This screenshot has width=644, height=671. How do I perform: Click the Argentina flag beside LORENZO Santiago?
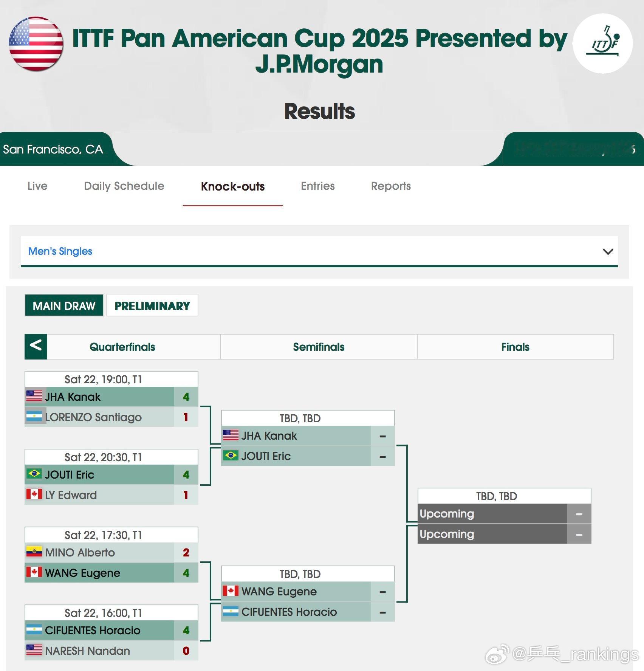[34, 417]
